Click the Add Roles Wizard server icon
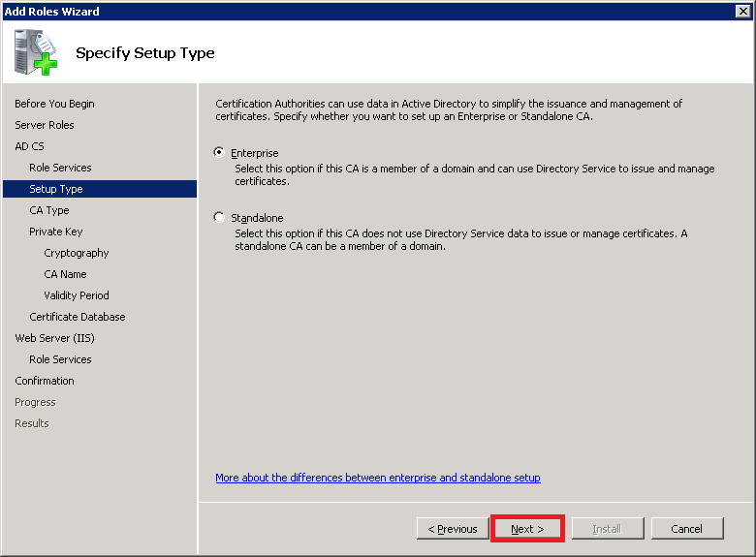The width and height of the screenshot is (756, 557). tap(36, 52)
